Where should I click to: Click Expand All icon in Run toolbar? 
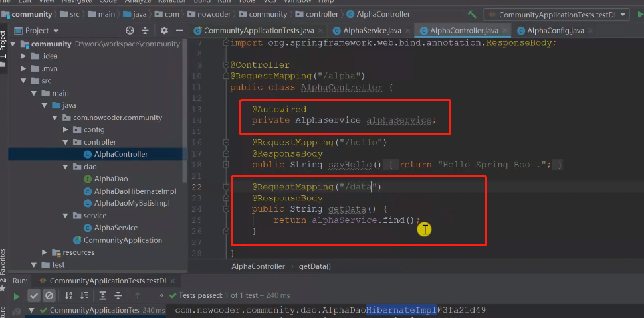pos(102,295)
